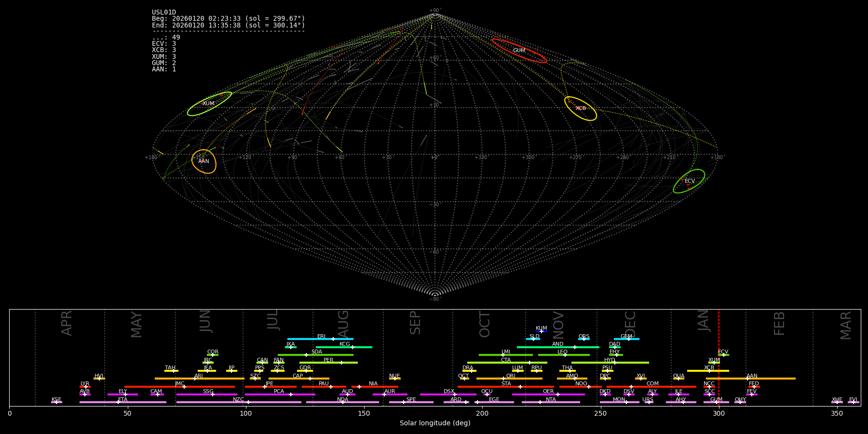Click the KCG shower bar in timeline
868x434 pixels.
click(344, 347)
